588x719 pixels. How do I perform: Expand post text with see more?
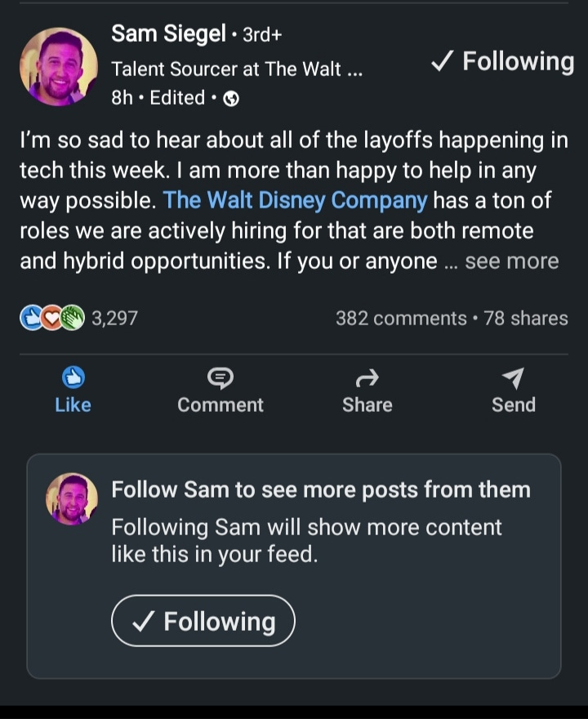(x=512, y=261)
